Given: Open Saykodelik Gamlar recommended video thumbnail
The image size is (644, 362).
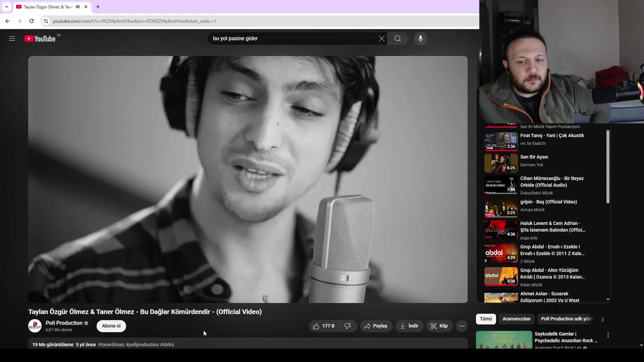Looking at the screenshot, I should pyautogui.click(x=504, y=340).
